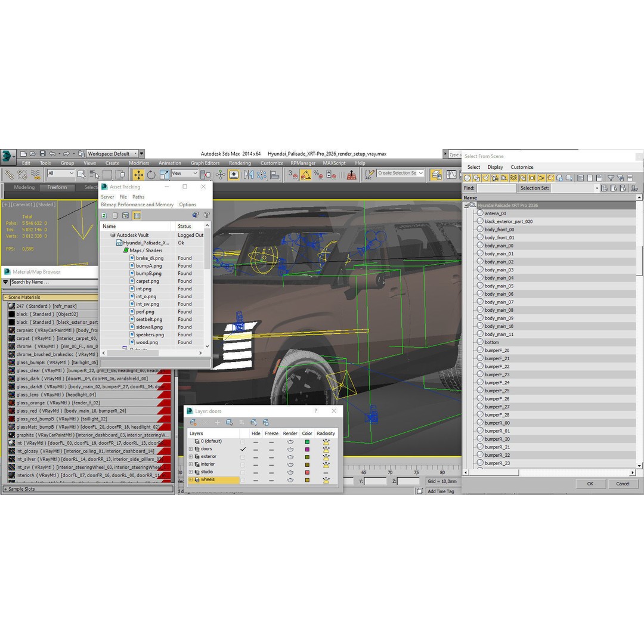This screenshot has height=644, width=644.
Task: Open the View reference coordinate dropdown
Action: pos(184,174)
